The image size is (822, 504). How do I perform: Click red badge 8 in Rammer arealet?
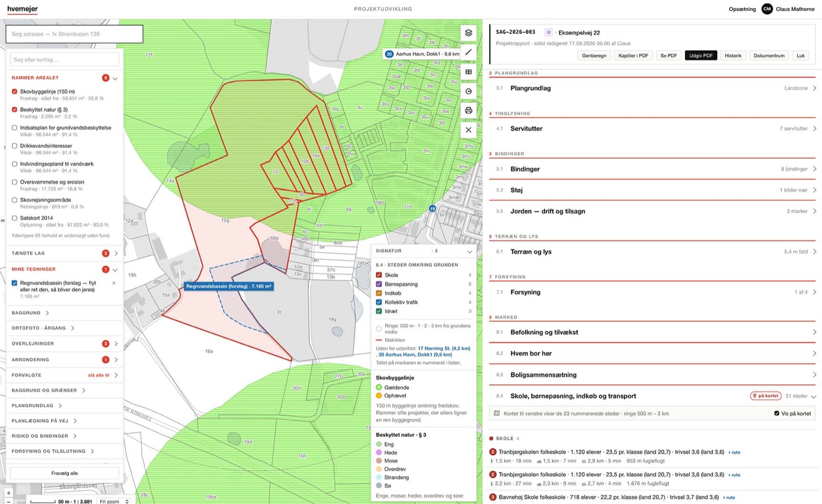pos(105,78)
